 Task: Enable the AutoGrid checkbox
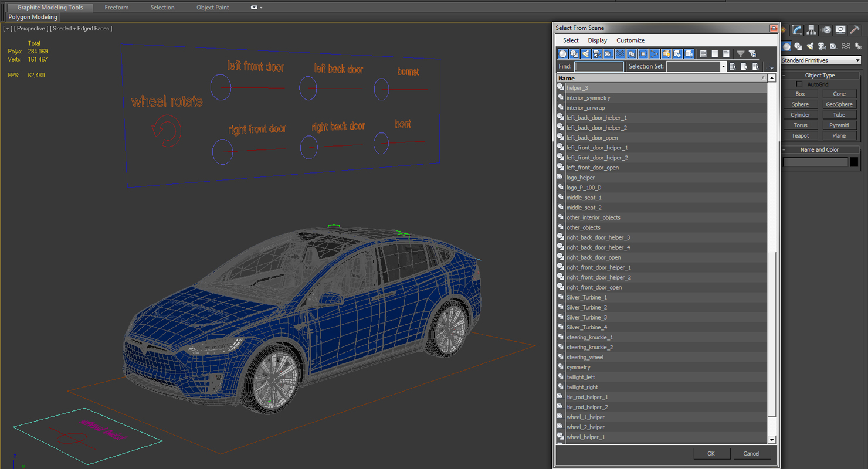tap(799, 84)
